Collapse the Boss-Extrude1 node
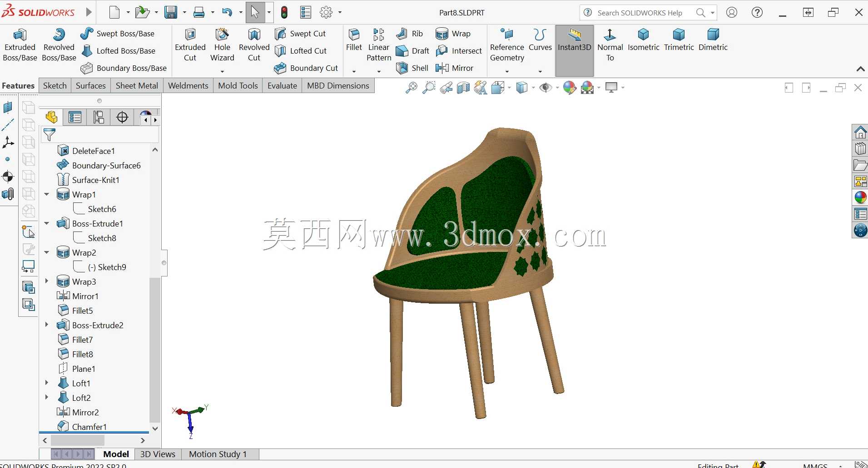Image resolution: width=868 pixels, height=468 pixels. pos(47,223)
